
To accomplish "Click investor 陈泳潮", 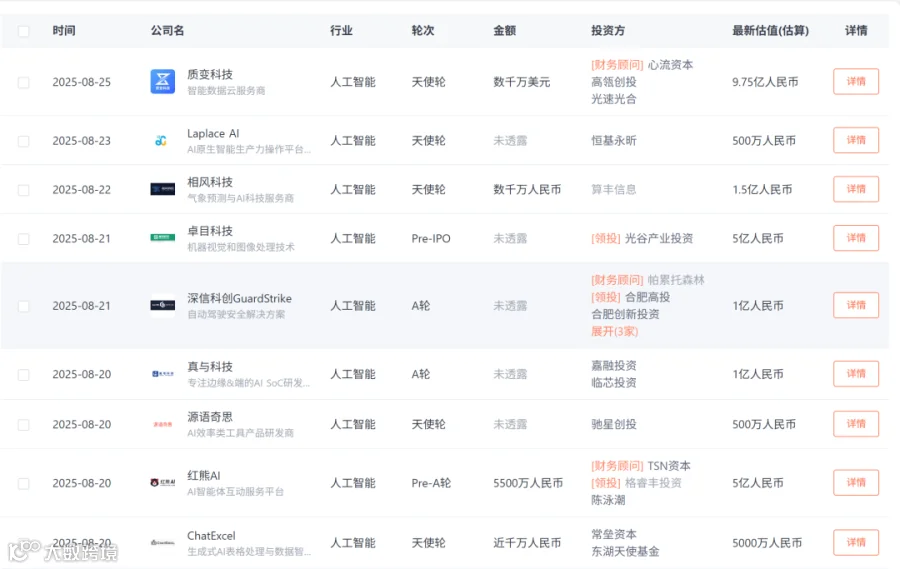I will pos(608,500).
